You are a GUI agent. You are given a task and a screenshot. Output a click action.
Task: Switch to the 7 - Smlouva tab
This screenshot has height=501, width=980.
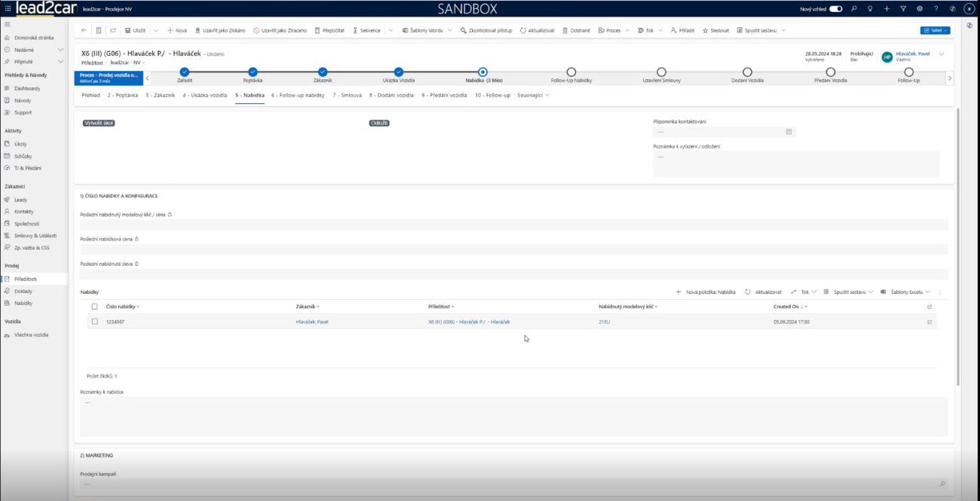347,96
